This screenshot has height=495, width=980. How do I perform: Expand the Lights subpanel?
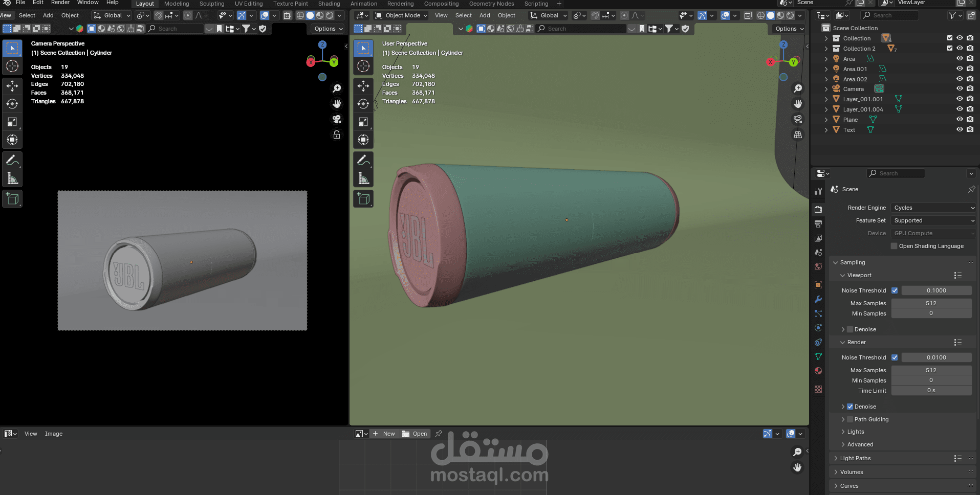[856, 432]
